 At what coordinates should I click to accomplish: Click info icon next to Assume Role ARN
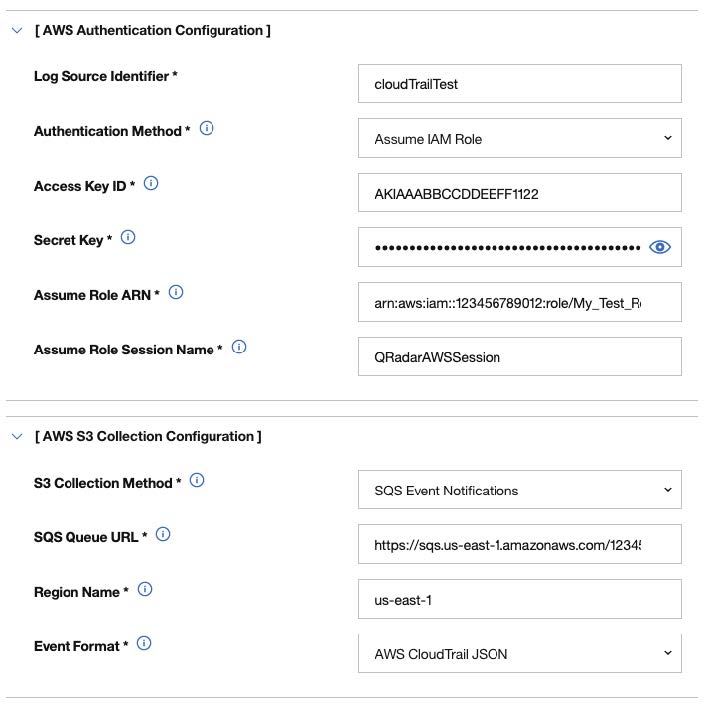click(x=176, y=293)
